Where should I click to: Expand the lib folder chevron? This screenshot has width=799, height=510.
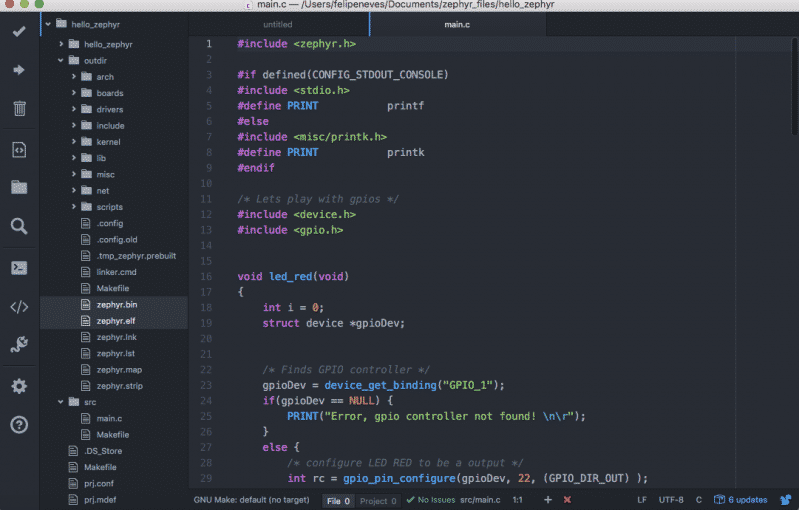point(73,158)
